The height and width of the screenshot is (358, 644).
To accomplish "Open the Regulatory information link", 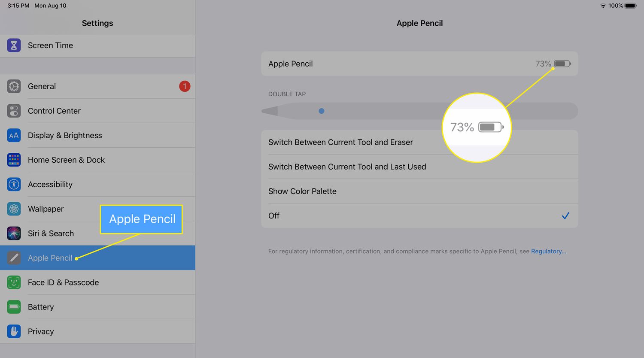I will (x=548, y=251).
